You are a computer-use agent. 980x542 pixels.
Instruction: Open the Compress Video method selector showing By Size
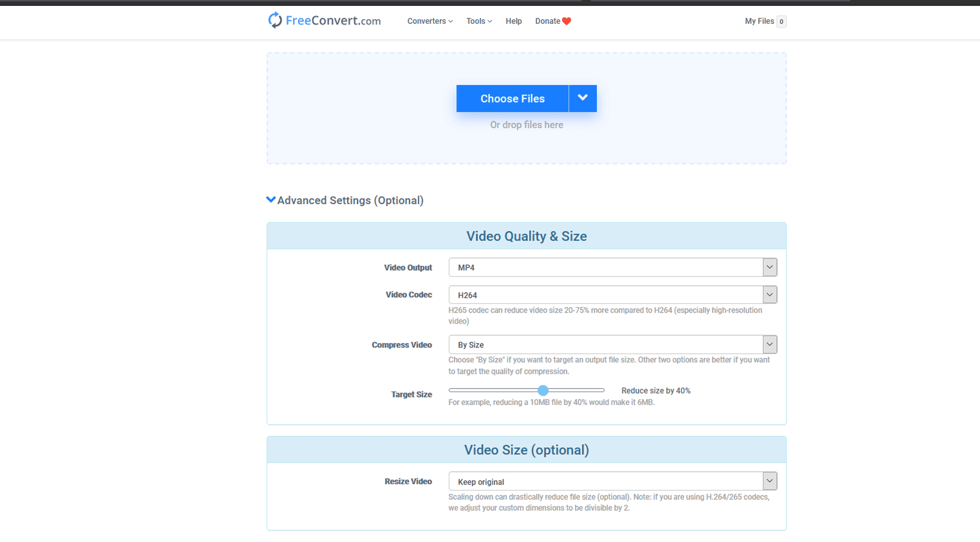pyautogui.click(x=596, y=344)
